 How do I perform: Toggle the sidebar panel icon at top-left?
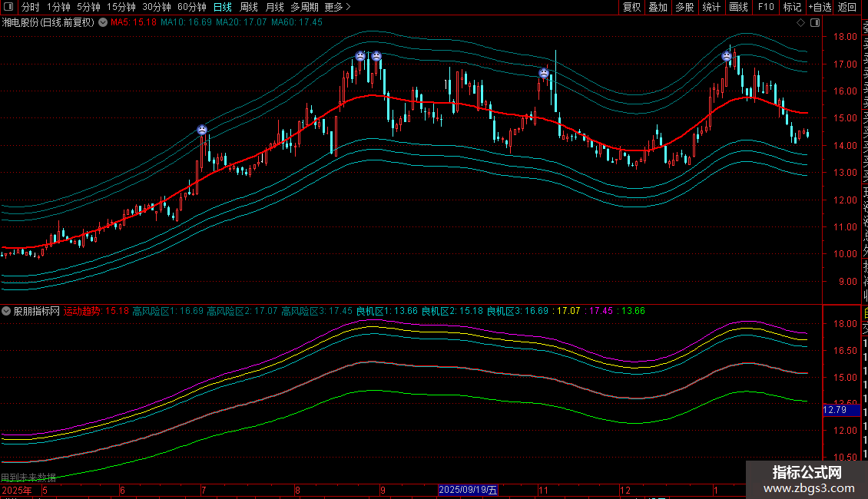point(8,7)
